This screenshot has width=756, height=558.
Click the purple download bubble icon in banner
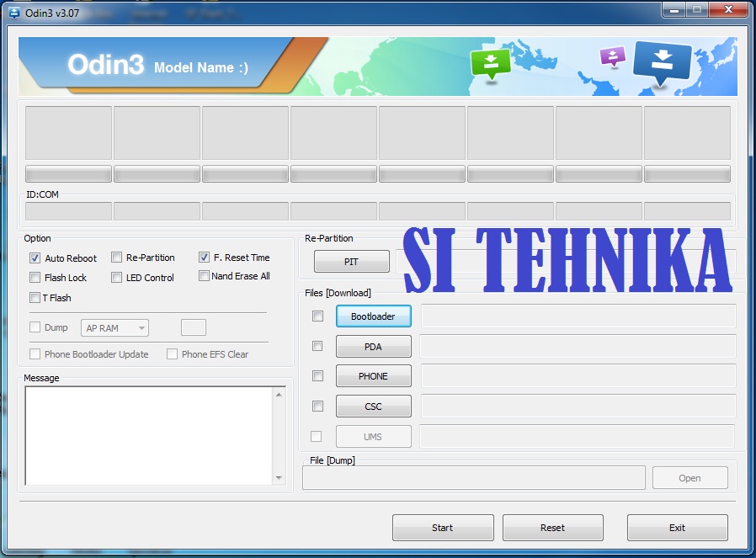(x=613, y=56)
